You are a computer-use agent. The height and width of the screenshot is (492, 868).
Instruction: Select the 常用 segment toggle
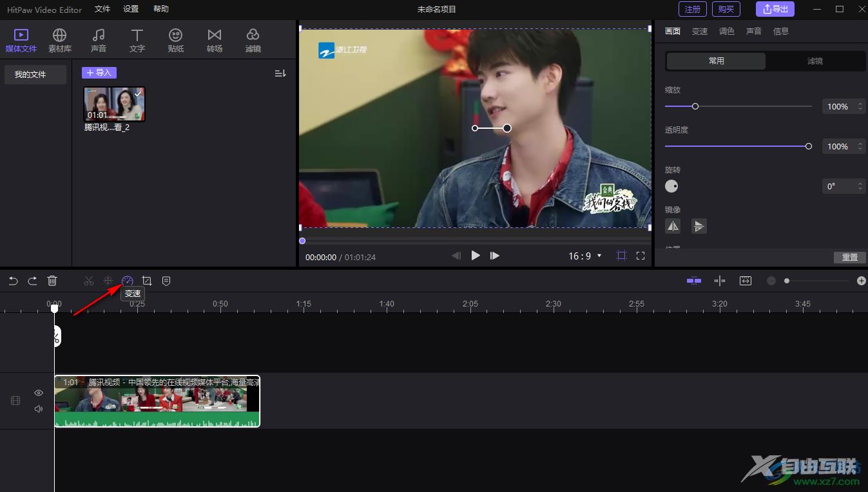[717, 61]
